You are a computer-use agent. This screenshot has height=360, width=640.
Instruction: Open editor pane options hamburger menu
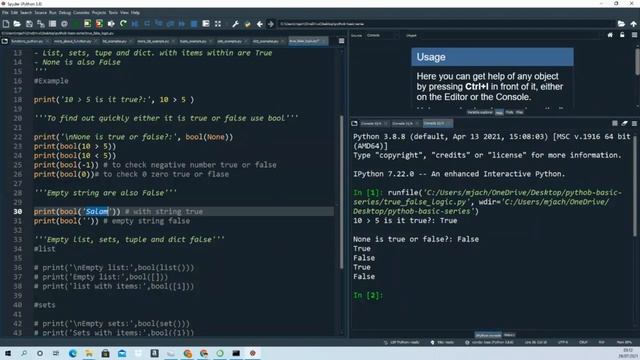[x=342, y=41]
